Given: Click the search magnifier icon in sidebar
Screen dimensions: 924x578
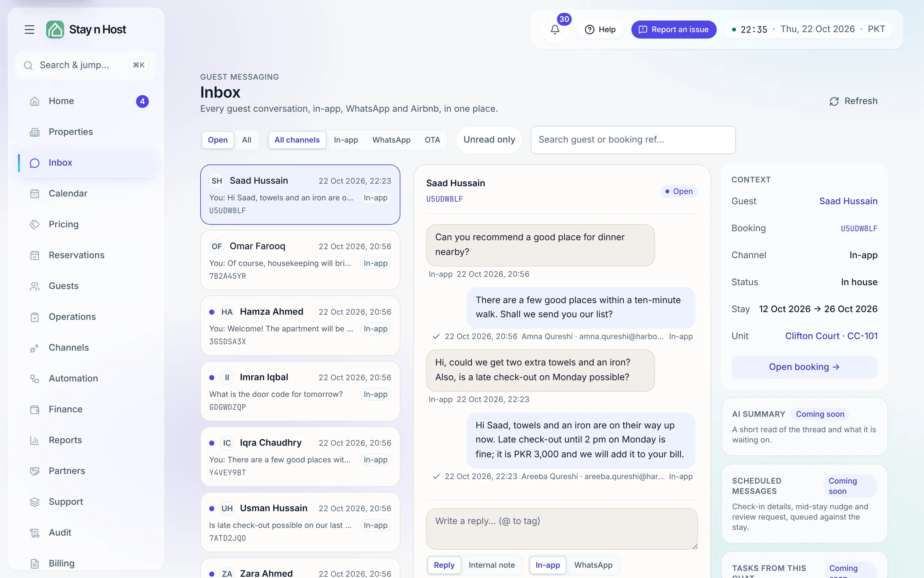Looking at the screenshot, I should point(28,66).
